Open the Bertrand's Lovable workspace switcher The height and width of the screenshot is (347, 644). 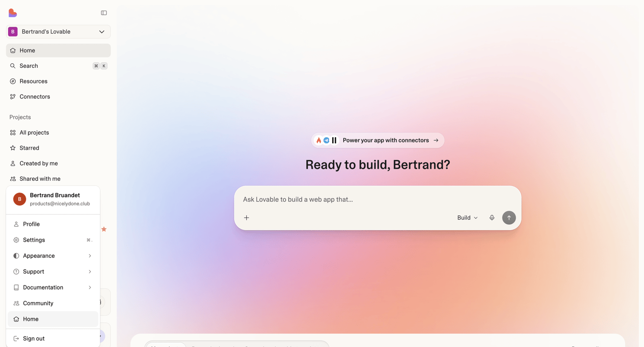pos(58,32)
